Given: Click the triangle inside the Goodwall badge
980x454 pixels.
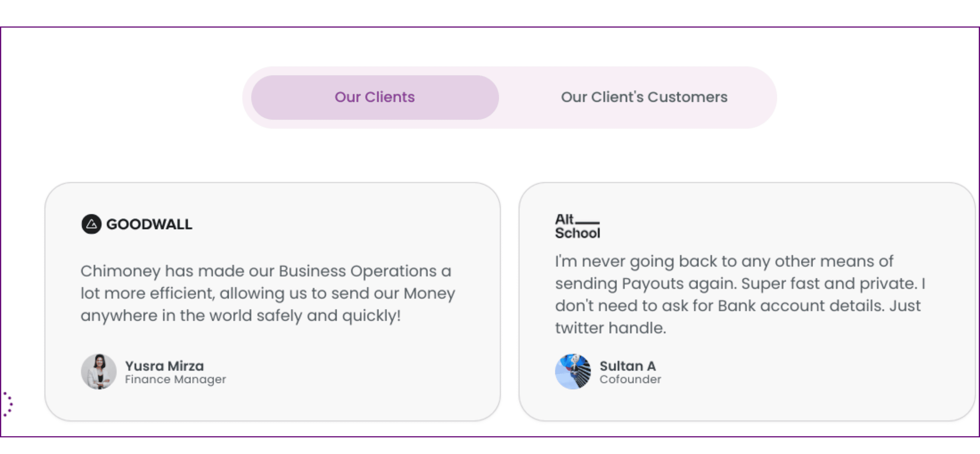Looking at the screenshot, I should click(91, 225).
